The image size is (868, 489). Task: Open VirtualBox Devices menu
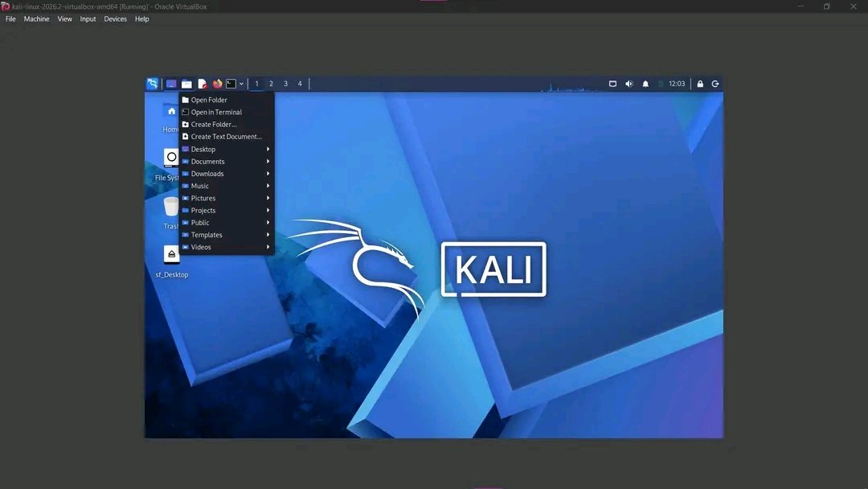pyautogui.click(x=115, y=18)
